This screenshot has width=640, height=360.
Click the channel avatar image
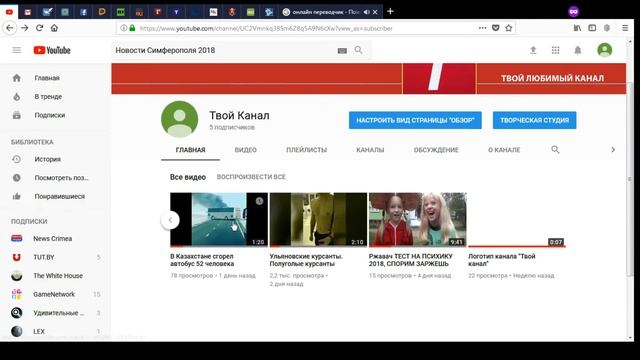point(180,119)
